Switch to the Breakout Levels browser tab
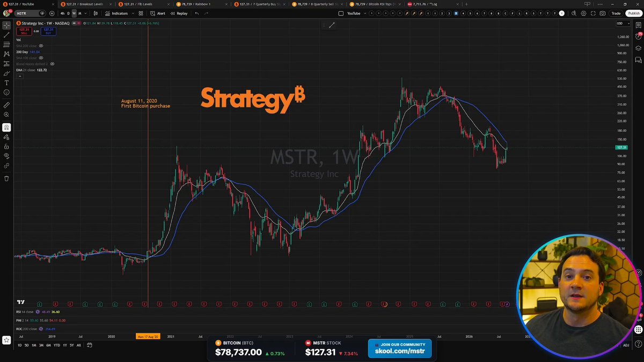Image resolution: width=644 pixels, height=362 pixels. tap(86, 4)
